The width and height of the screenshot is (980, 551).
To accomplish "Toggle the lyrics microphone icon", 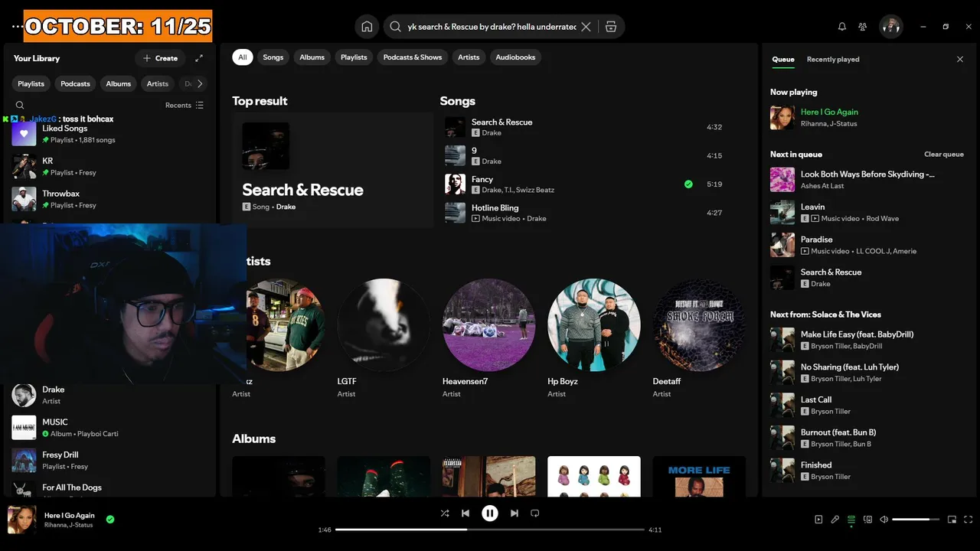I will pos(835,520).
